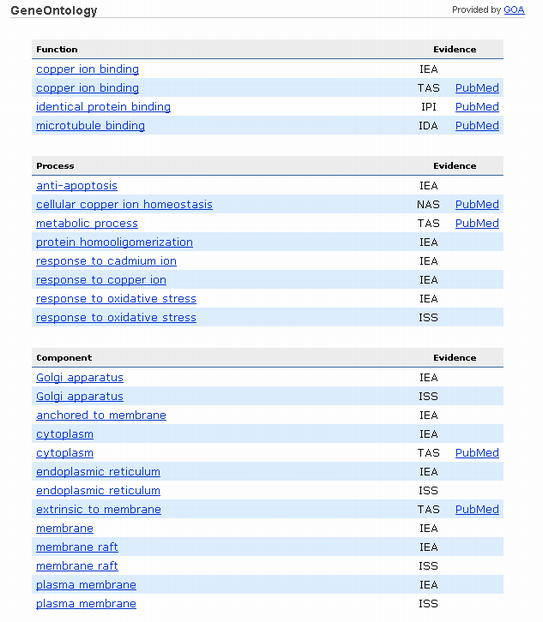This screenshot has height=622, width=543.
Task: Click the microtubule binding function link
Action: 90,125
